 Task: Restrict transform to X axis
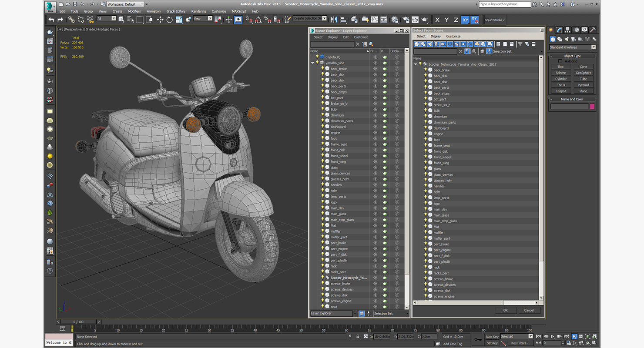(437, 20)
